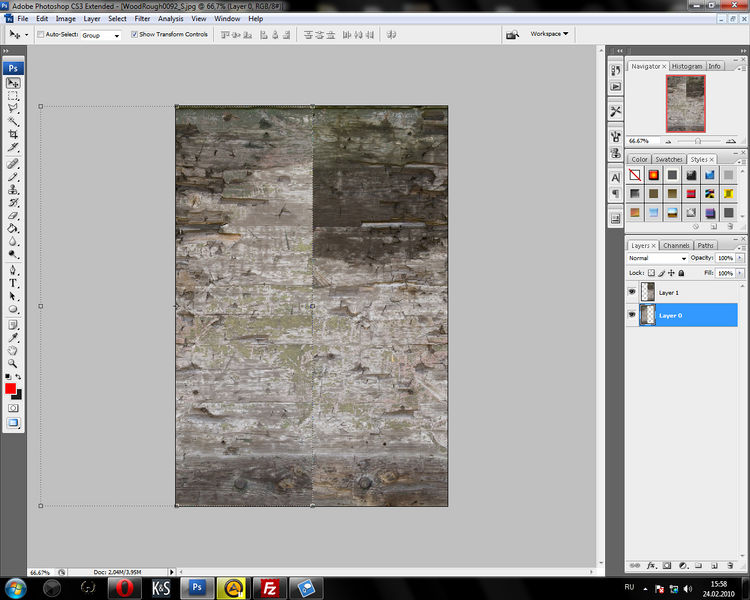Open Adobe Bridge from options bar
This screenshot has width=750, height=600.
[512, 34]
